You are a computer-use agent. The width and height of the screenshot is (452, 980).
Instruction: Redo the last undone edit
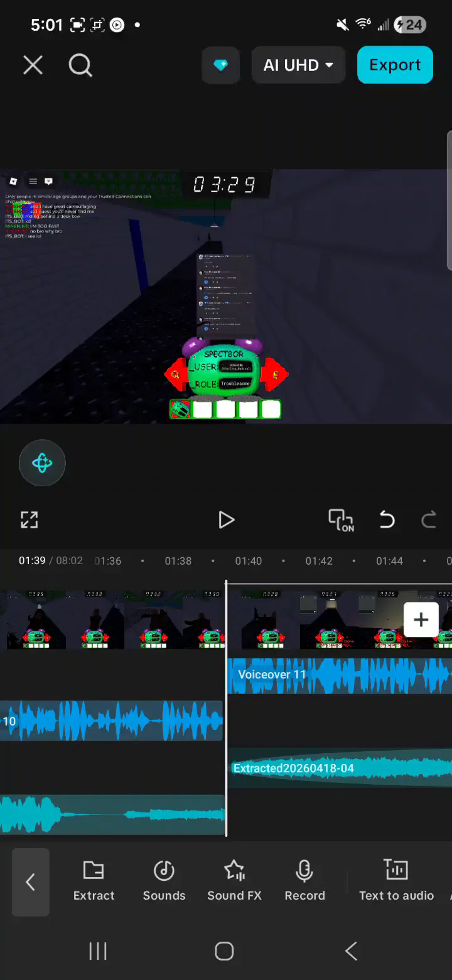tap(429, 520)
